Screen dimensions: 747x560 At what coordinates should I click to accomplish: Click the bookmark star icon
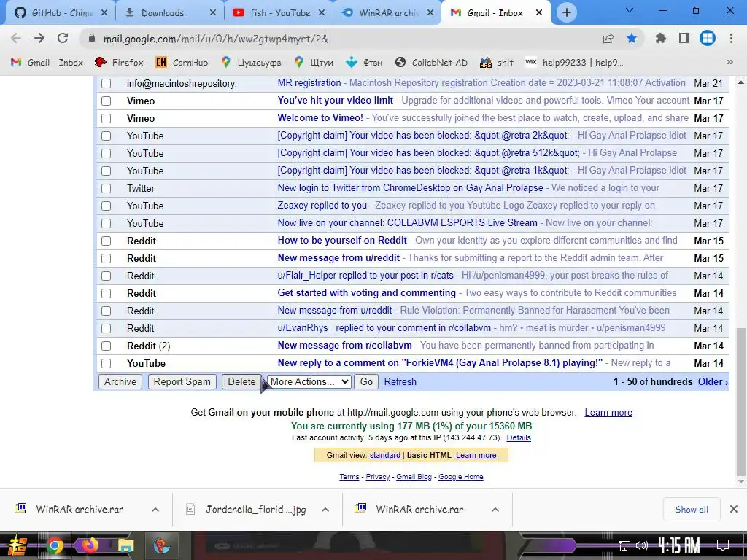632,38
